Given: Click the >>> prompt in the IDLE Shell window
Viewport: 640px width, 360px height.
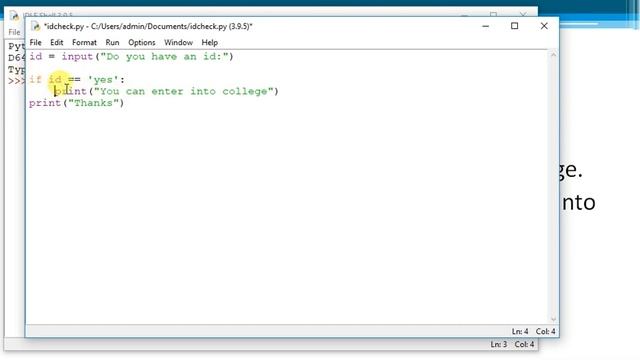Looking at the screenshot, I should coord(16,81).
